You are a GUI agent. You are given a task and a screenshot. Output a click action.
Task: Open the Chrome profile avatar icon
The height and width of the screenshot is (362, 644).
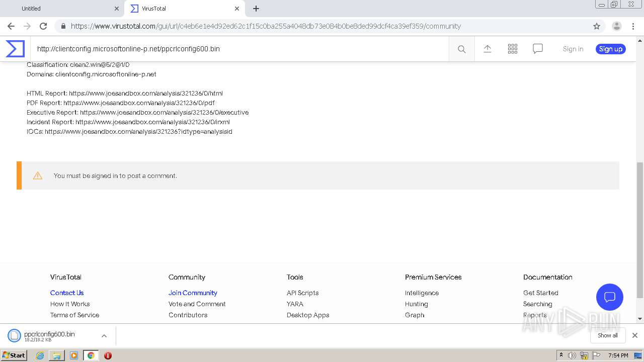pos(617,26)
